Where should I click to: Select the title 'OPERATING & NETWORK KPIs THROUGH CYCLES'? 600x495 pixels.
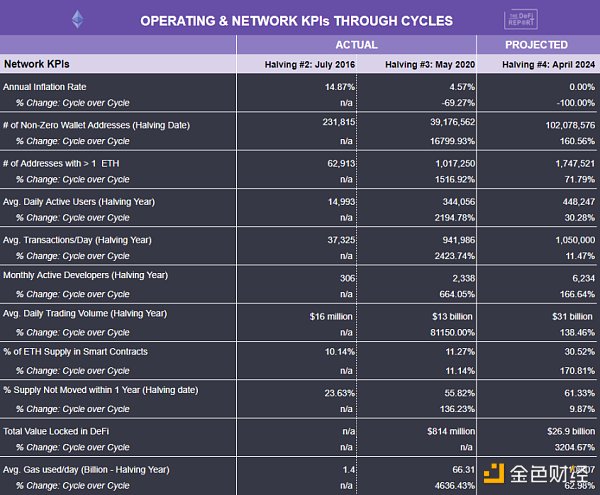(297, 21)
